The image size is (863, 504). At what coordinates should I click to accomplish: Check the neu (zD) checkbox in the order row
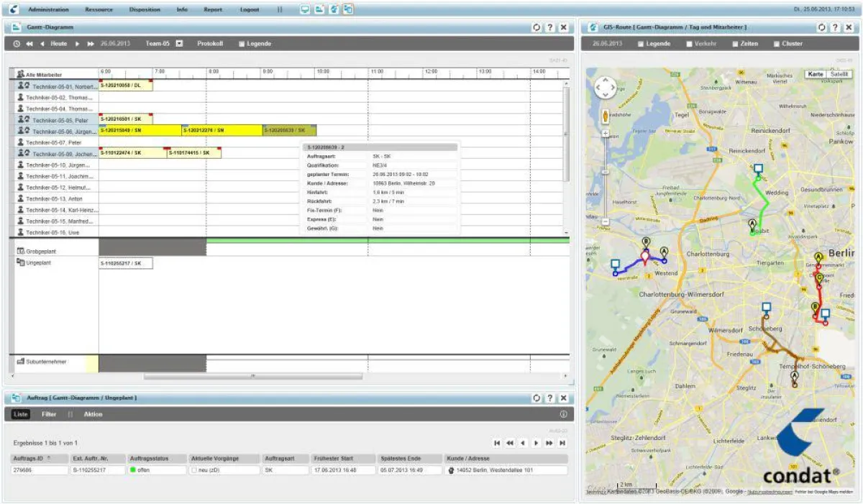click(x=196, y=470)
